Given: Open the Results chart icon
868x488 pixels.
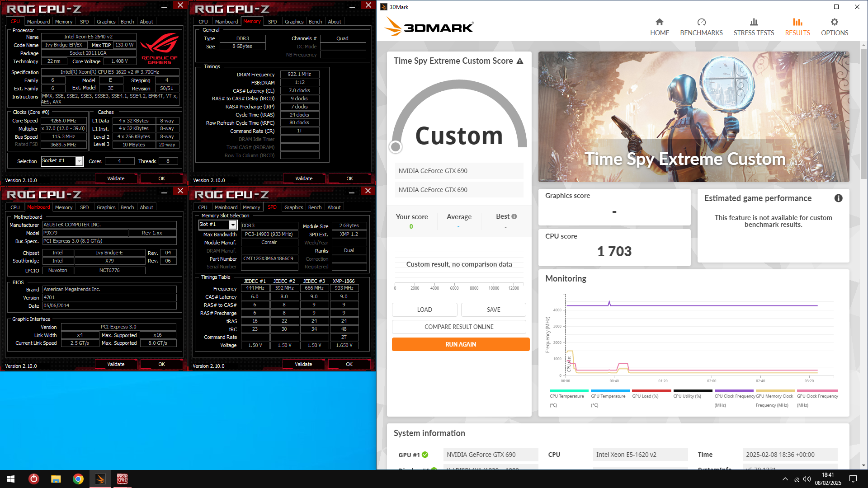Looking at the screenshot, I should (797, 22).
